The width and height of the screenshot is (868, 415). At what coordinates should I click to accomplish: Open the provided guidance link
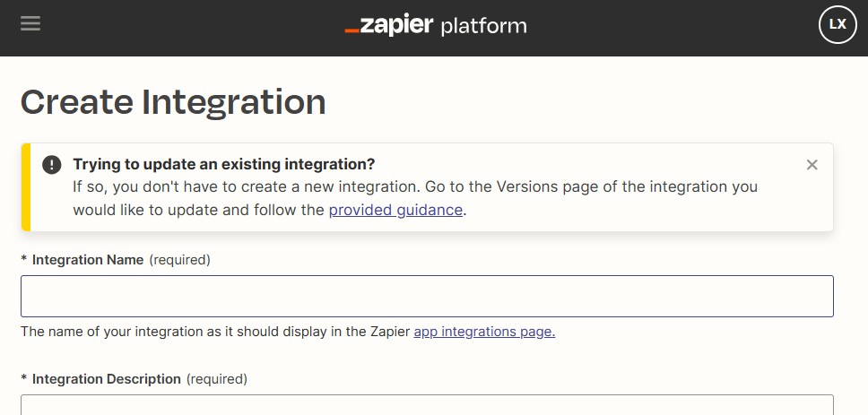pyautogui.click(x=395, y=211)
